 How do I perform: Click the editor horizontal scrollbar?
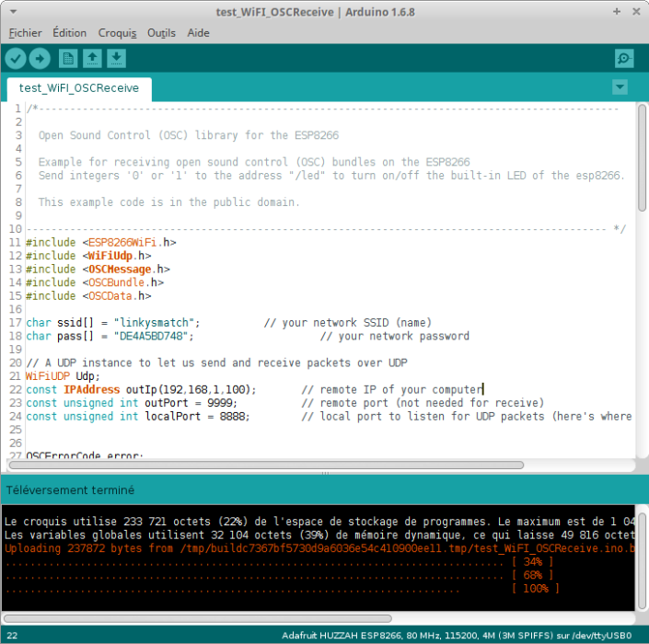tap(266, 465)
